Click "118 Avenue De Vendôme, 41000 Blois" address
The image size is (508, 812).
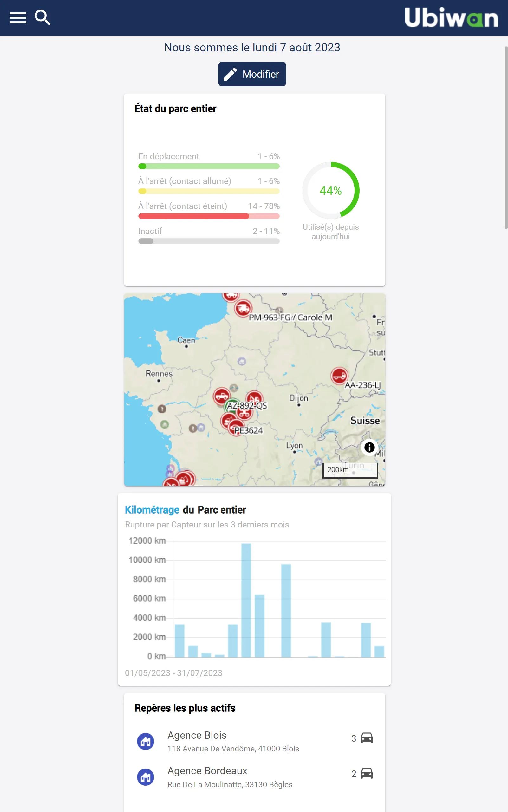233,749
